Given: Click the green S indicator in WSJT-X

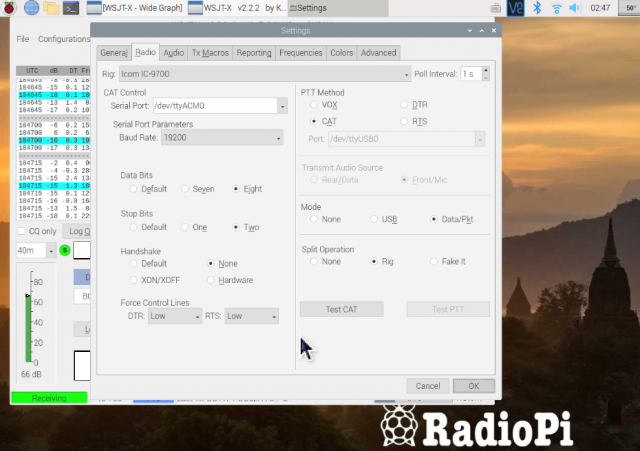Looking at the screenshot, I should (x=65, y=250).
